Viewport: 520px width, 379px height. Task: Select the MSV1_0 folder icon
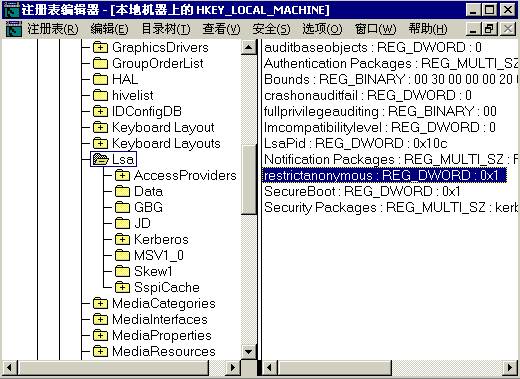[x=122, y=255]
